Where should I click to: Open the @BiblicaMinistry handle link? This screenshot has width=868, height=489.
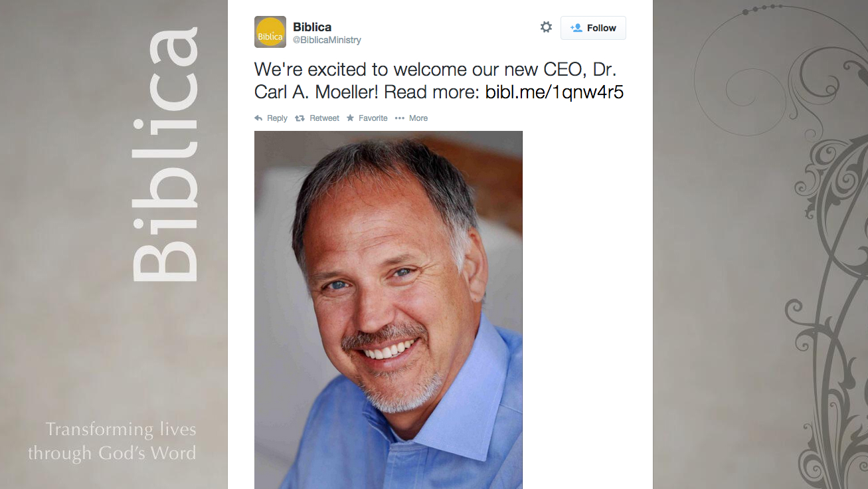327,40
